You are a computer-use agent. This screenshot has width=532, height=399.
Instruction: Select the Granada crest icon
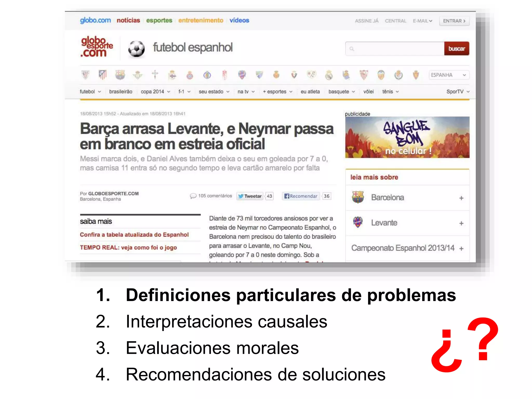click(x=225, y=75)
